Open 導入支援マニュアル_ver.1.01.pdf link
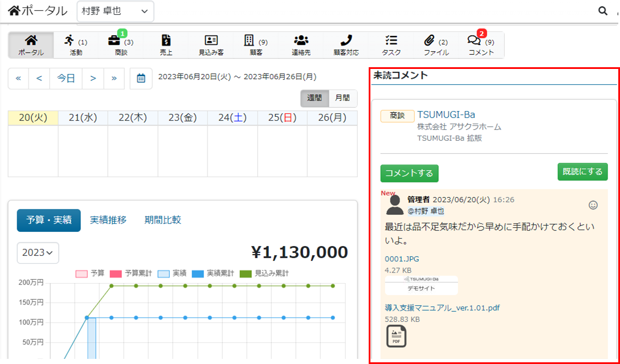The image size is (620, 364). coord(443,308)
